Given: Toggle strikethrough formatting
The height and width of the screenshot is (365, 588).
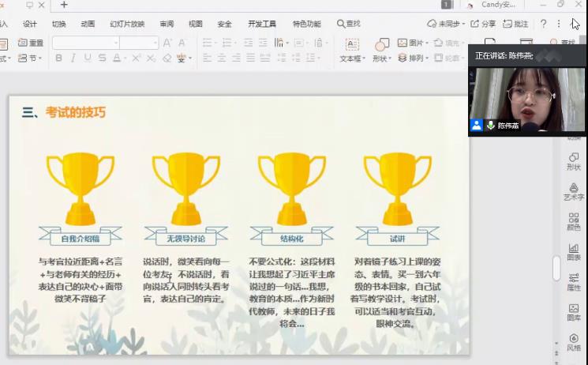Looking at the screenshot, I should point(101,58).
